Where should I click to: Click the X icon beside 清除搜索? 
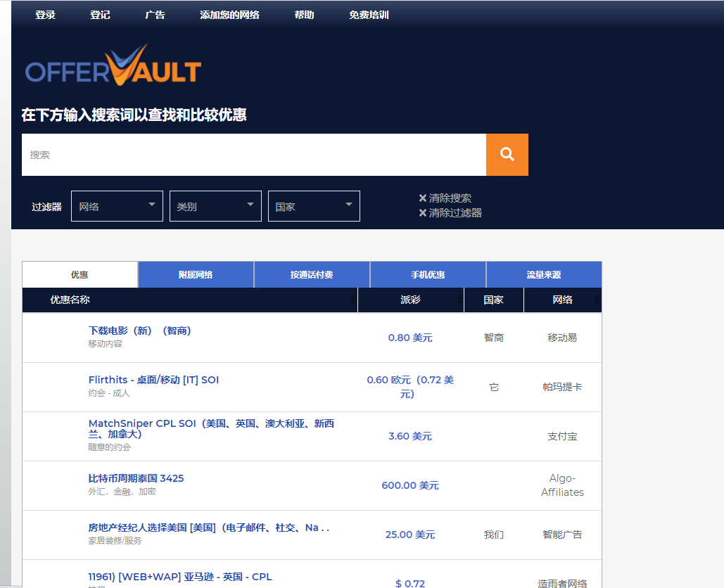(x=422, y=198)
